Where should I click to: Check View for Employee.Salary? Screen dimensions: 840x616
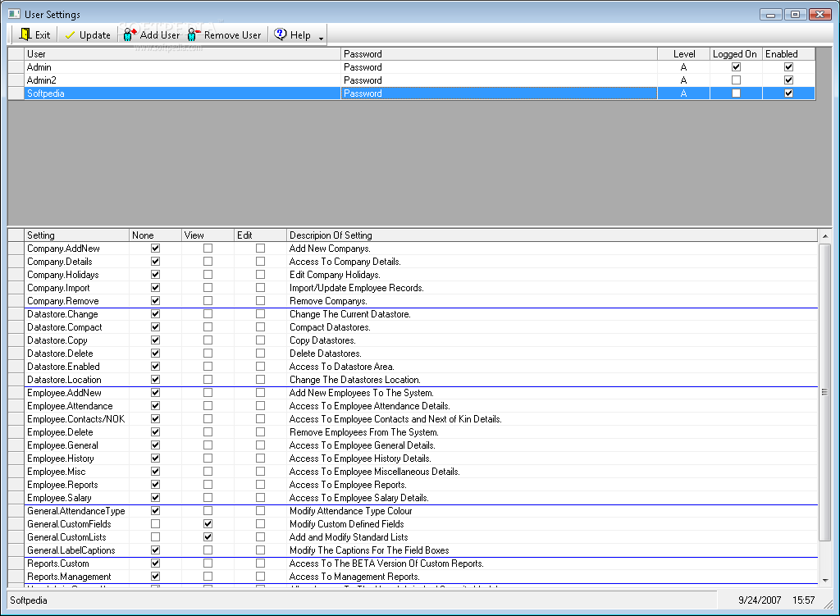208,498
